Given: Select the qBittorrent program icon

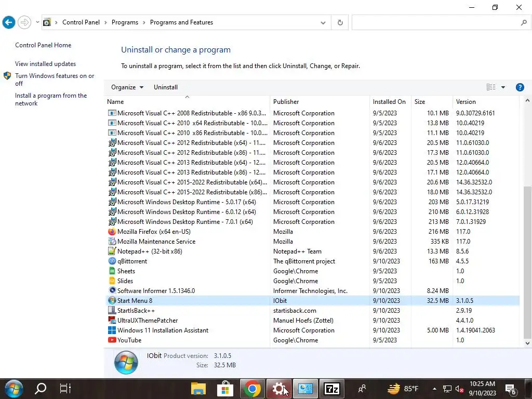Looking at the screenshot, I should (112, 261).
